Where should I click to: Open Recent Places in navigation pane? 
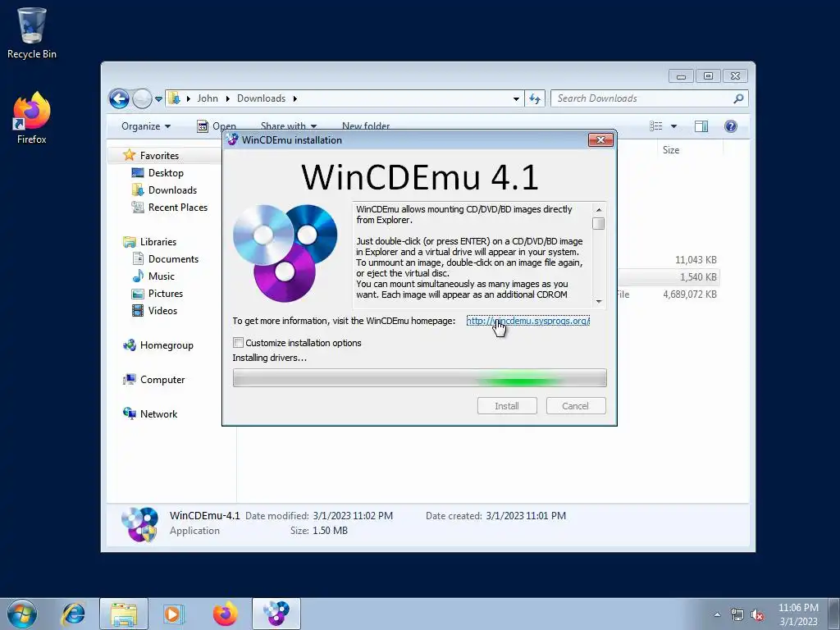[177, 208]
